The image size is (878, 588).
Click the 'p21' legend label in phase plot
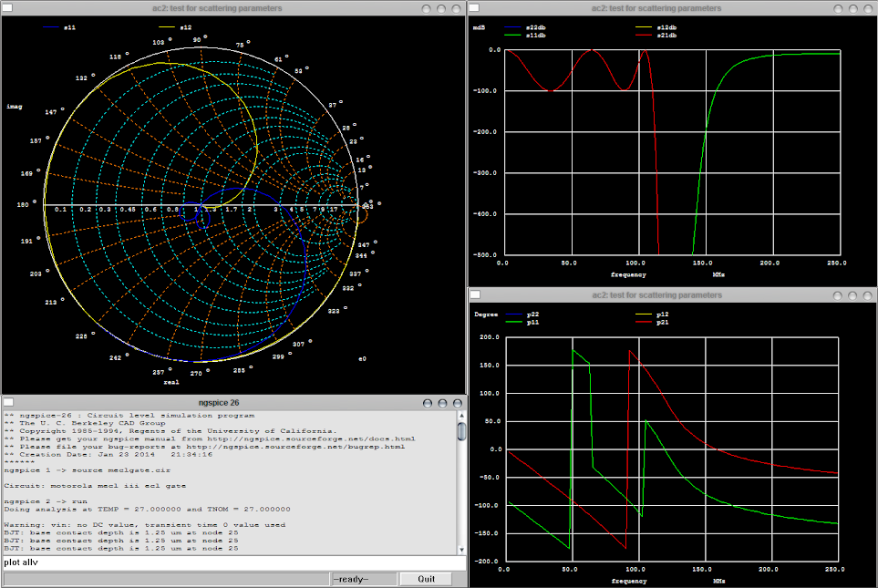click(x=663, y=323)
